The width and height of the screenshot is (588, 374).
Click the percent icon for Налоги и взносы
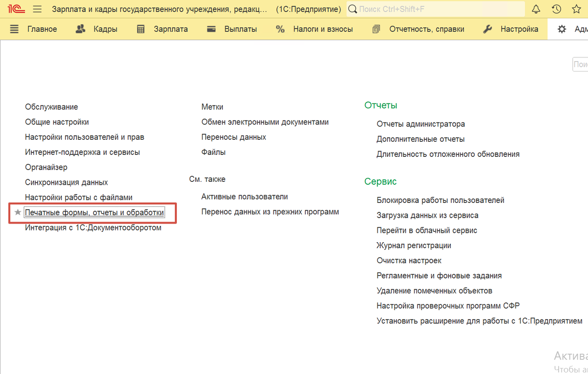point(280,29)
